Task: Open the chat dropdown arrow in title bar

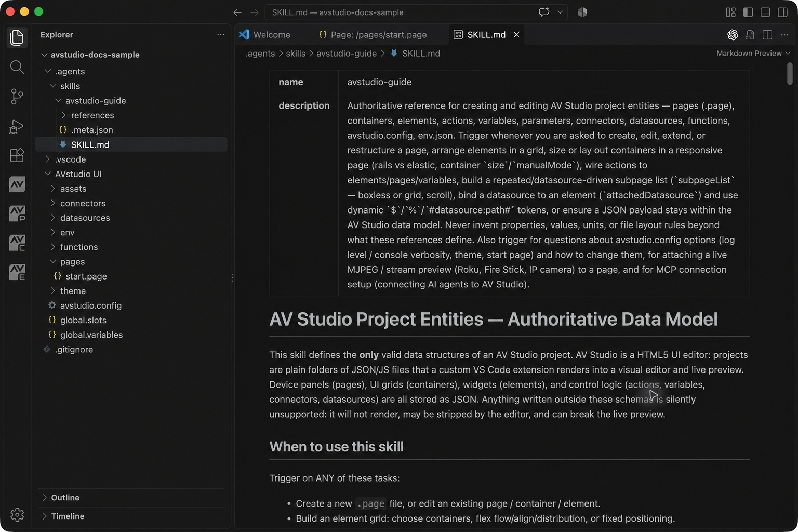Action: click(560, 12)
